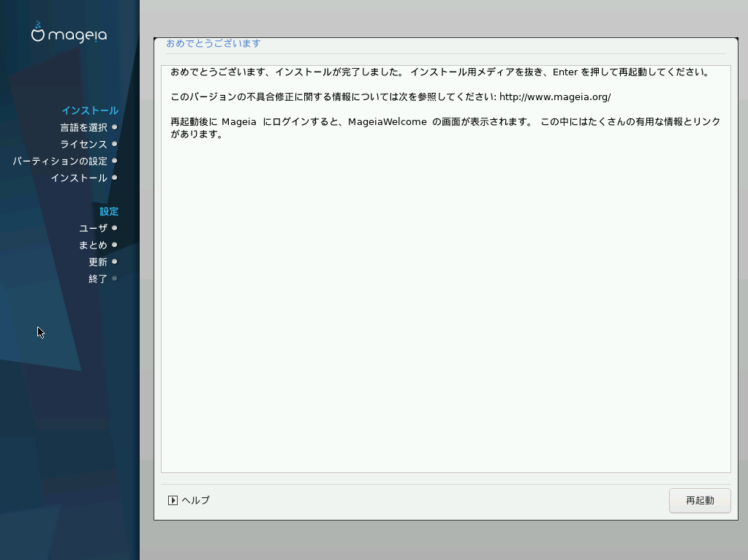The width and height of the screenshot is (748, 560).
Task: Select the 言語を選択 step label
Action: click(x=83, y=128)
